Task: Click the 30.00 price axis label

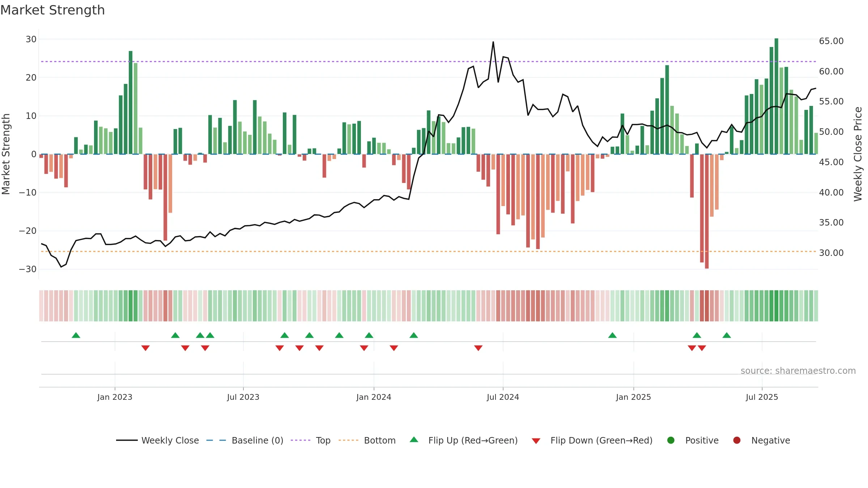Action: tap(831, 253)
